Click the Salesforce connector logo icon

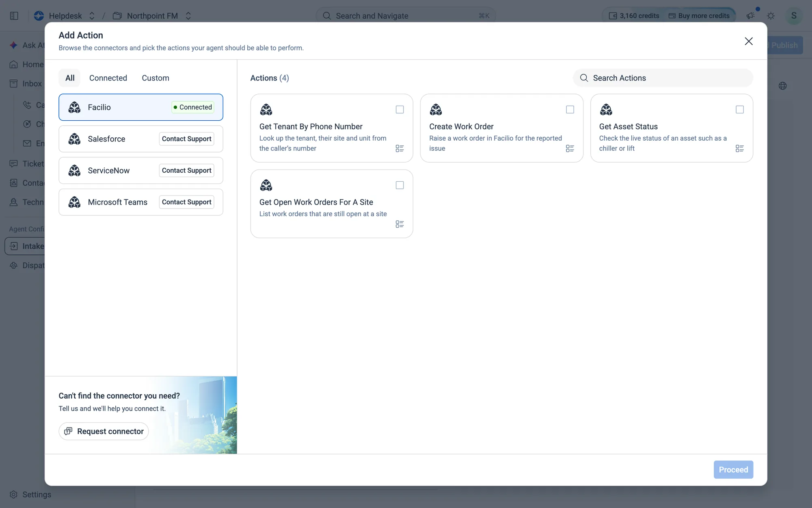74,139
